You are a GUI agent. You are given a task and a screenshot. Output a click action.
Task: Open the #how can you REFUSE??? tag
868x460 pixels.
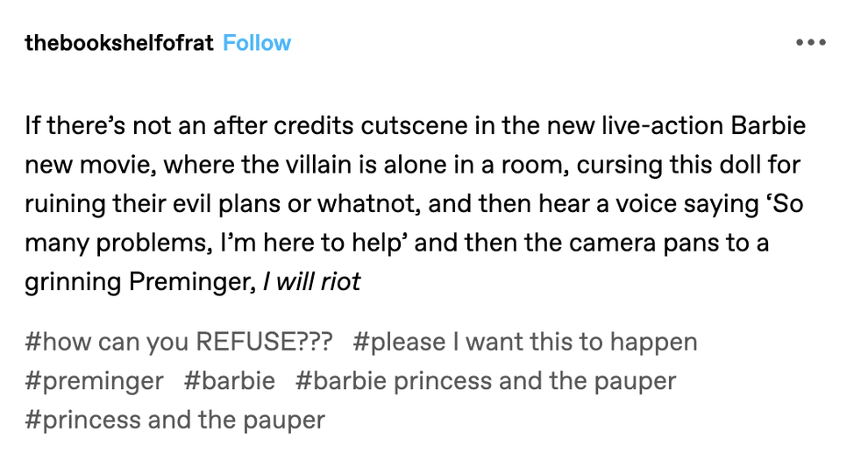[179, 342]
